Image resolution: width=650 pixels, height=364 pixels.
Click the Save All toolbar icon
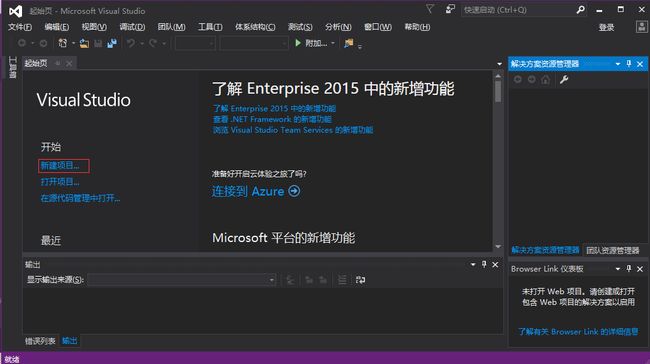coord(112,43)
